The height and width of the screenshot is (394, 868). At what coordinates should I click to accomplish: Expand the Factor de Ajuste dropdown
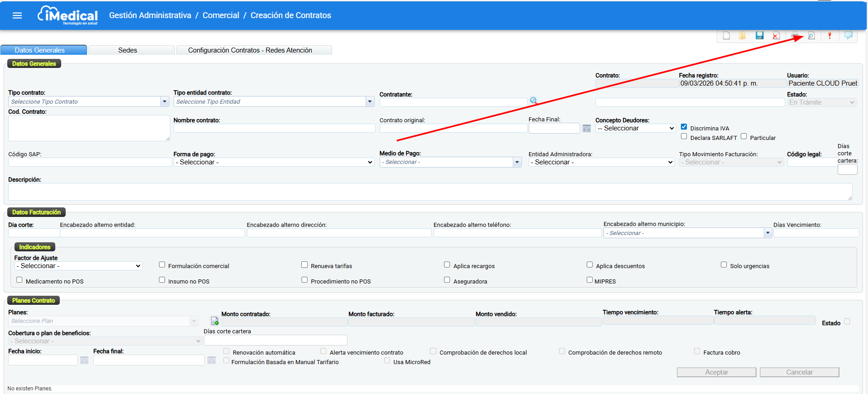(x=78, y=266)
